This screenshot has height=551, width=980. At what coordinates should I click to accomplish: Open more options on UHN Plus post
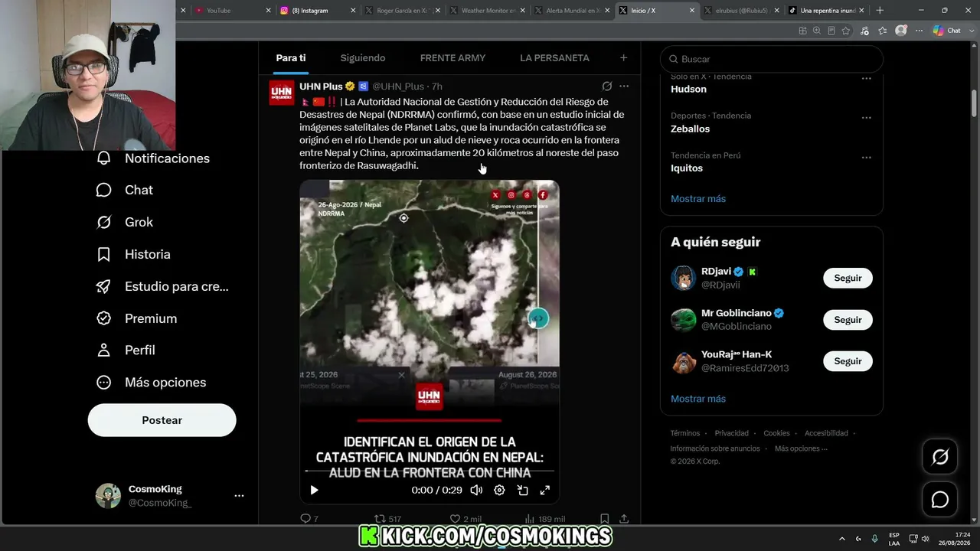[624, 86]
